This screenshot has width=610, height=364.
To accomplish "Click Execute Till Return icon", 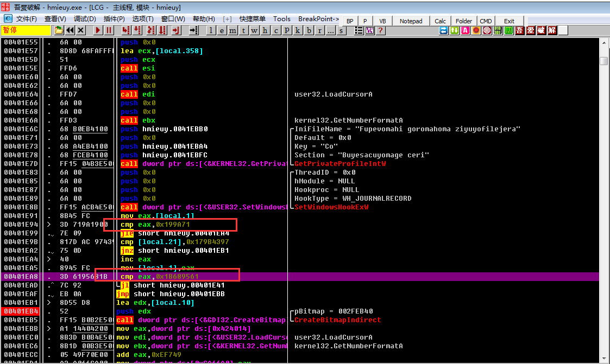I will pyautogui.click(x=176, y=30).
